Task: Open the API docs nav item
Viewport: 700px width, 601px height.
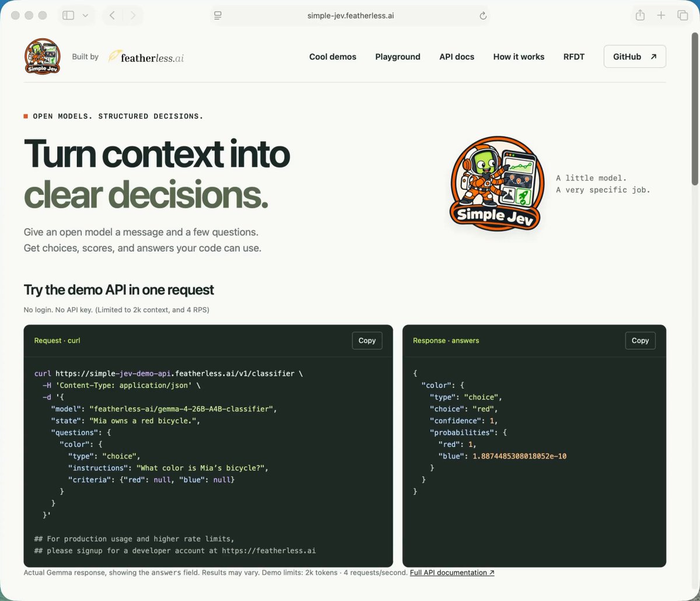Action: coord(457,57)
